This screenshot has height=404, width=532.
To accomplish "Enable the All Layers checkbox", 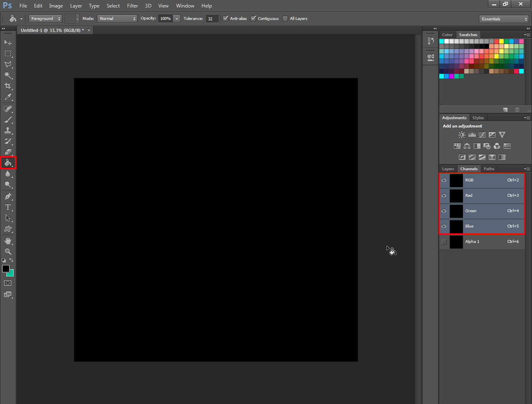I will [285, 19].
